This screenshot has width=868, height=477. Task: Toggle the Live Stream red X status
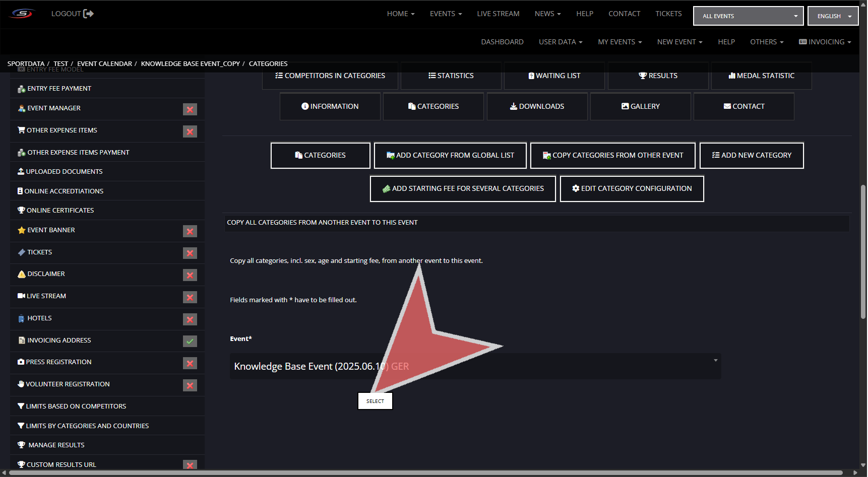click(190, 297)
